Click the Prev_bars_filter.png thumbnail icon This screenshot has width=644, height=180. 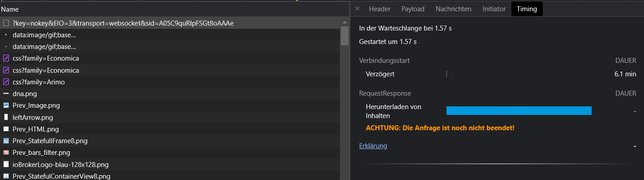(x=6, y=153)
